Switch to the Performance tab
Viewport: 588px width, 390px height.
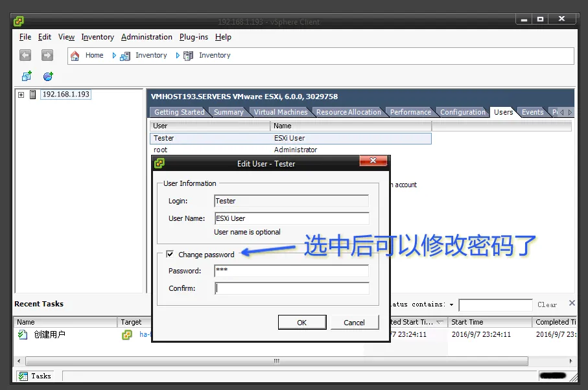(x=410, y=112)
